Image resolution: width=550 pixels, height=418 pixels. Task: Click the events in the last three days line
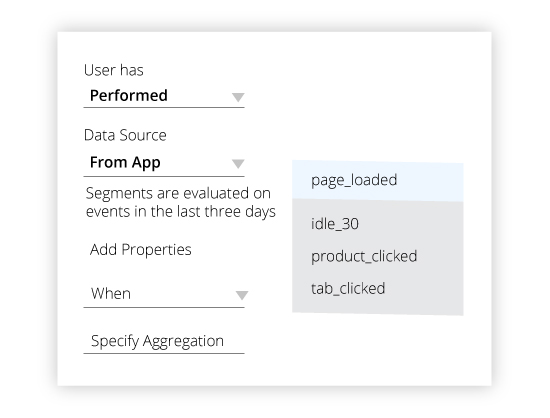(x=181, y=211)
